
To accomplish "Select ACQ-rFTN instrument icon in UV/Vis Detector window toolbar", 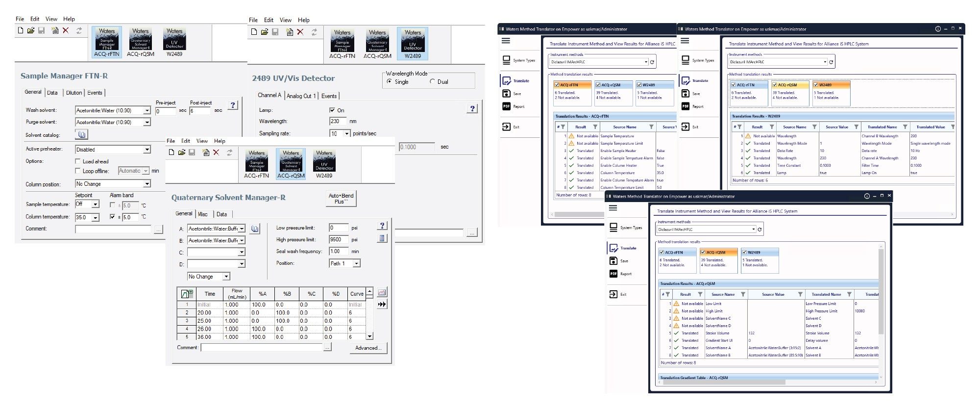I will [342, 44].
